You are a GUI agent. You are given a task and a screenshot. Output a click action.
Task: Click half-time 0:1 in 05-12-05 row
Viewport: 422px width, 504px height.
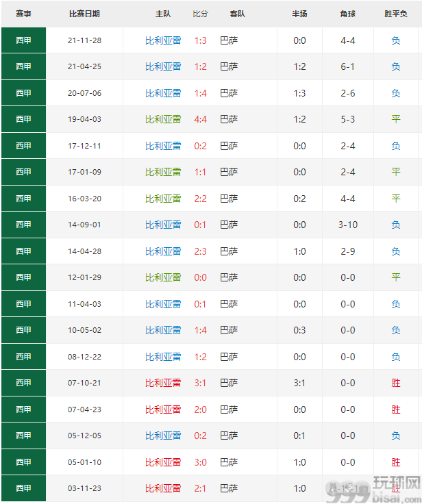(299, 436)
